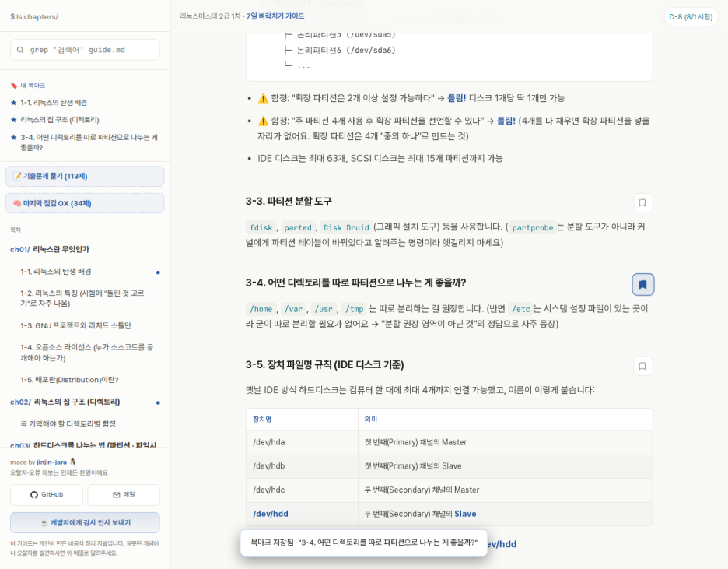The height and width of the screenshot is (569, 728).
Task: Click 개발자에게 감사 인사 보내기 button
Action: tap(85, 522)
